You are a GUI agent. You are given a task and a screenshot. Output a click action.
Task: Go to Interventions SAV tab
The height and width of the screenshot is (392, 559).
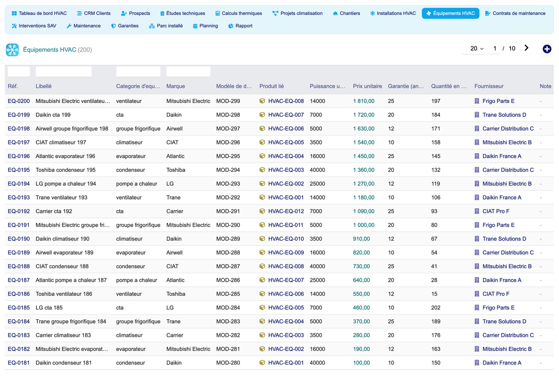[34, 26]
